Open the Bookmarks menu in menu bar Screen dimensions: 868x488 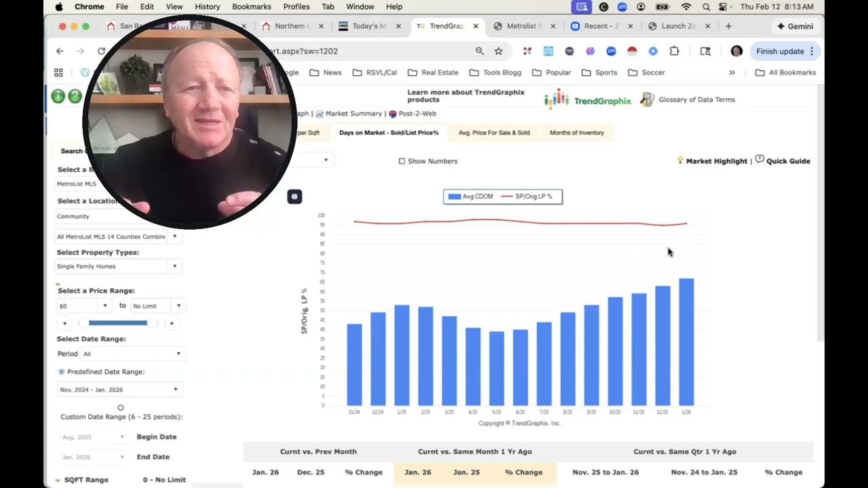click(x=252, y=7)
